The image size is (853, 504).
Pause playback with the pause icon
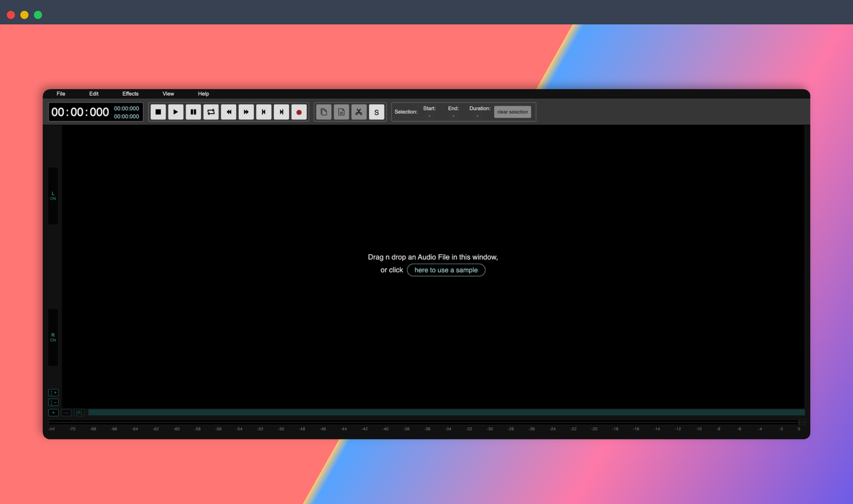click(x=193, y=111)
